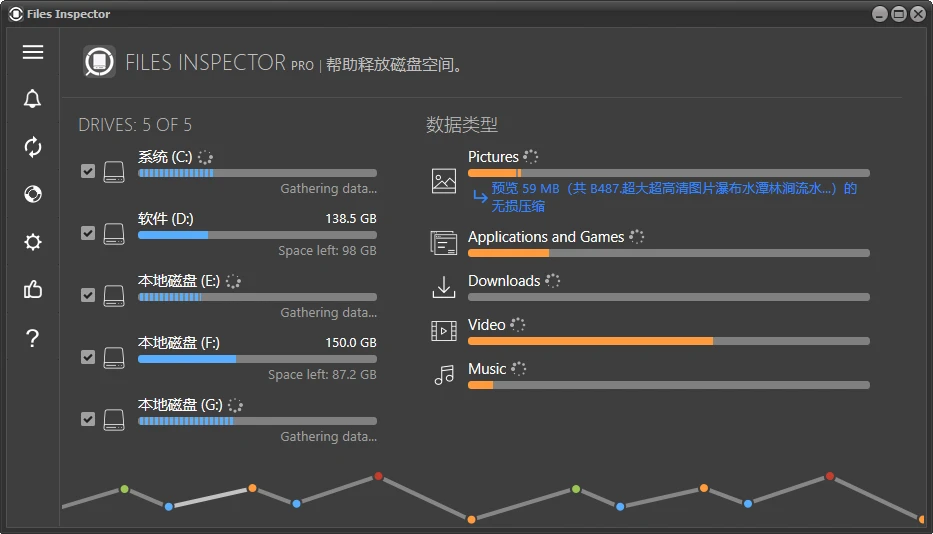Click the Video film icon
Screen dimensions: 933x534
click(x=444, y=331)
